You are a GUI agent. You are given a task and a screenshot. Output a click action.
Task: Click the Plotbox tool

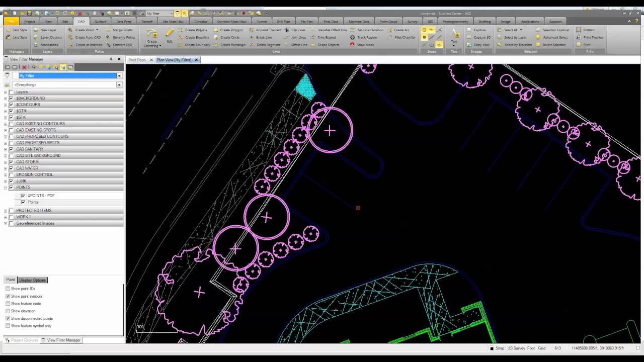[x=585, y=30]
